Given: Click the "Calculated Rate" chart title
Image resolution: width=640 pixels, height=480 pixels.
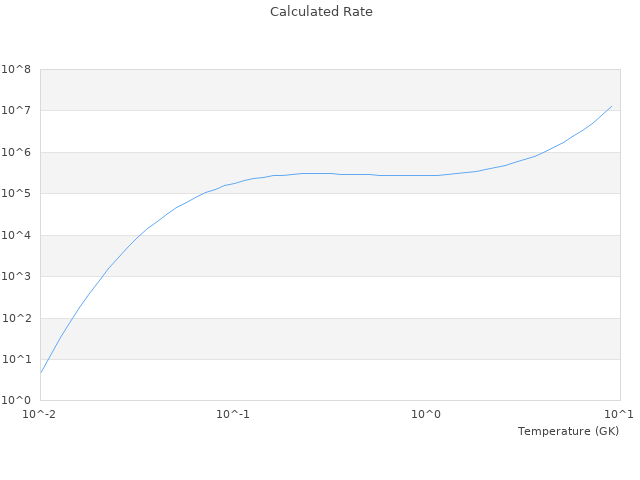Looking at the screenshot, I should coord(320,12).
